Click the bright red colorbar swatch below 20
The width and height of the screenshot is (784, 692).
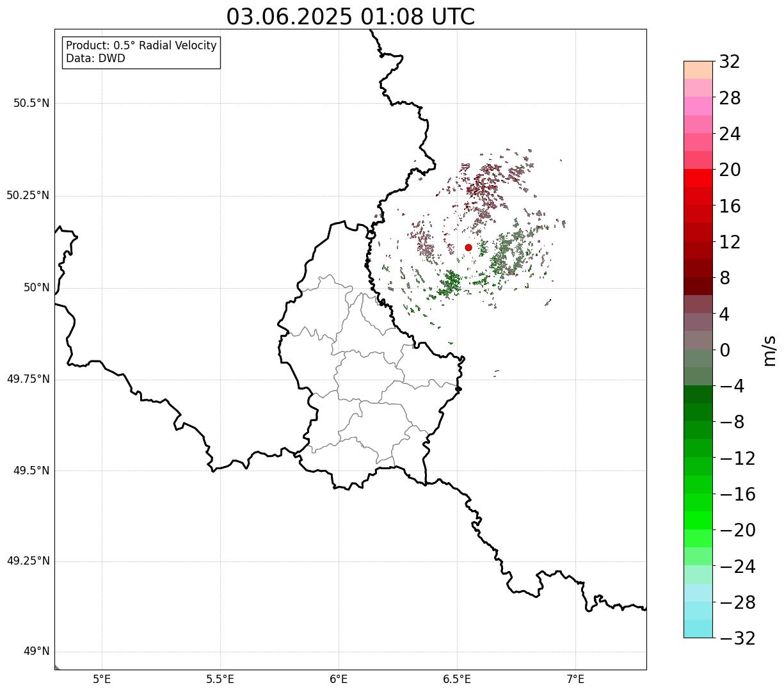(x=698, y=178)
